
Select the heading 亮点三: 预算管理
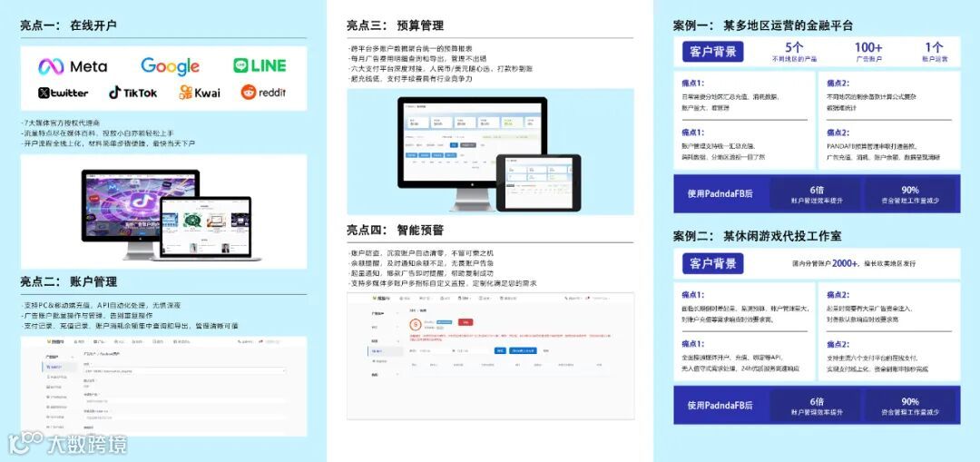tap(395, 25)
